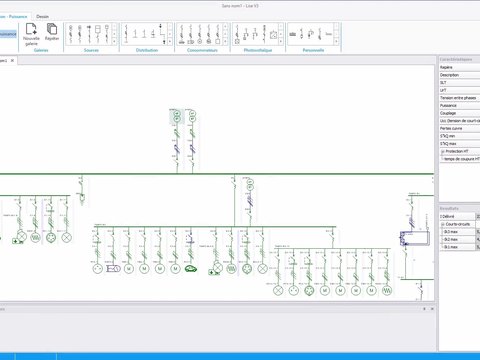
Task: Collapse the Courts-circuits results node
Action: pos(443,224)
